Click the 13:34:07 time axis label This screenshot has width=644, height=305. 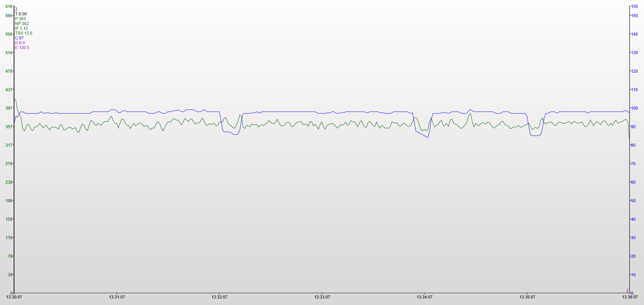tap(424, 297)
